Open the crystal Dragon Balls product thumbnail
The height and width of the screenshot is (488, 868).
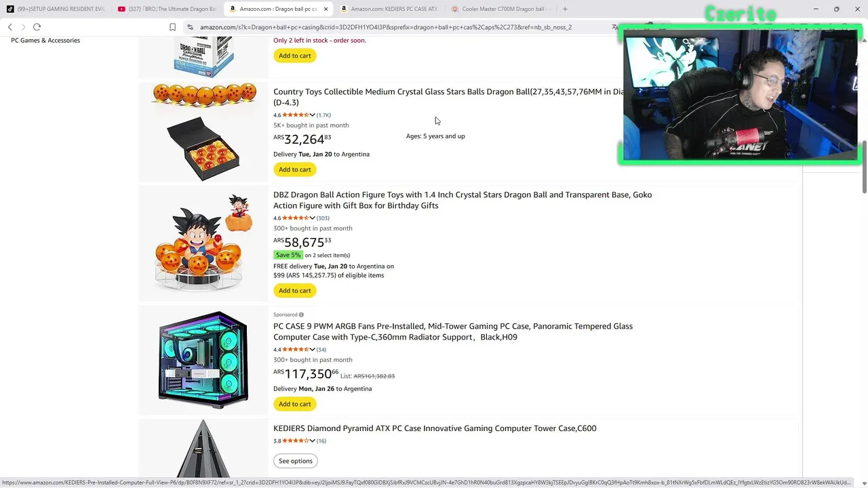coord(203,132)
